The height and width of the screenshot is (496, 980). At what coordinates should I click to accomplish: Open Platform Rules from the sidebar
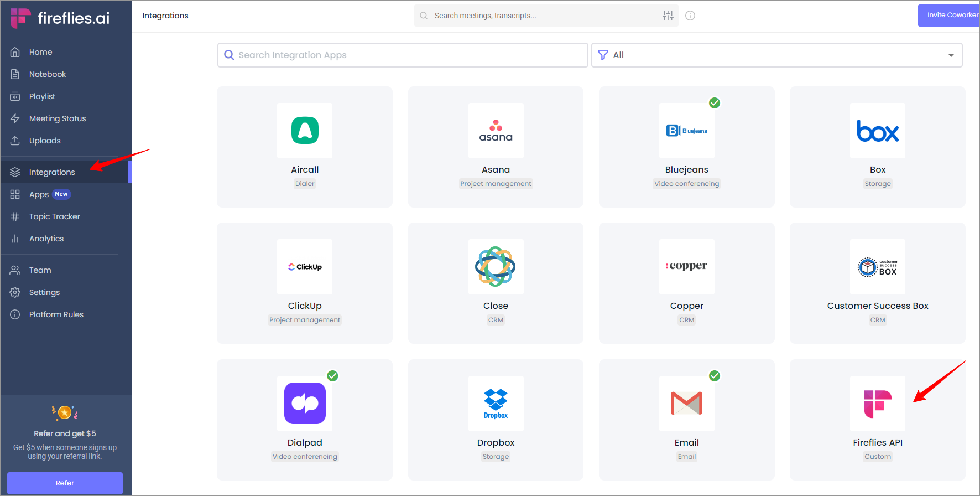(x=56, y=314)
